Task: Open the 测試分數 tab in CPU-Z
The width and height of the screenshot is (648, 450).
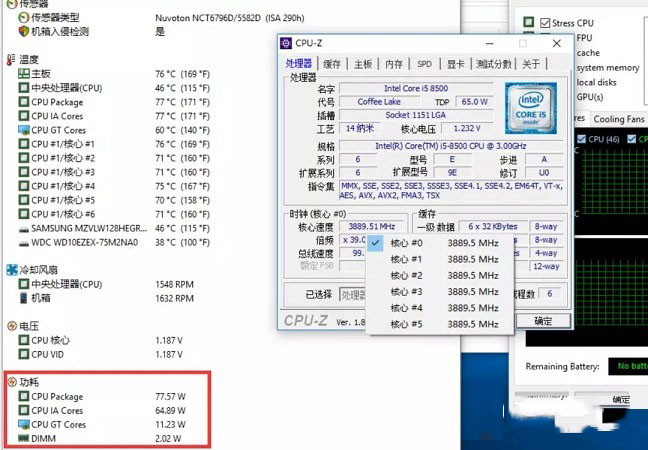Action: click(x=493, y=64)
